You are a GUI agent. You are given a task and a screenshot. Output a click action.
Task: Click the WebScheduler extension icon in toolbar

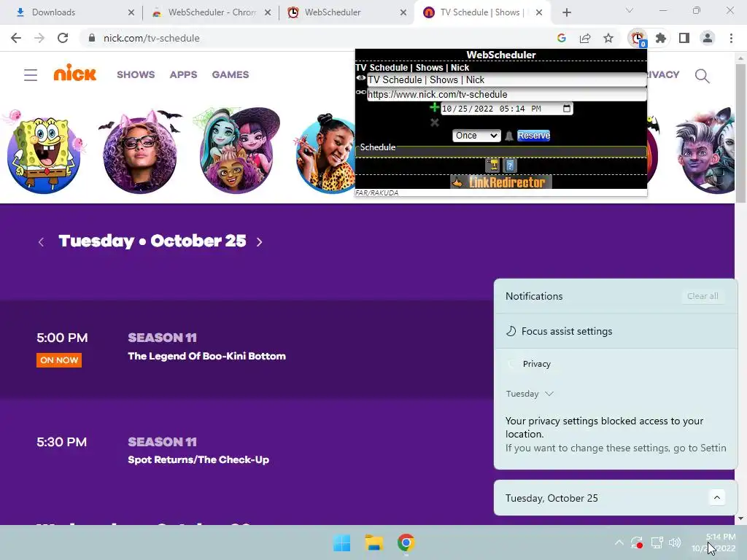pyautogui.click(x=637, y=38)
